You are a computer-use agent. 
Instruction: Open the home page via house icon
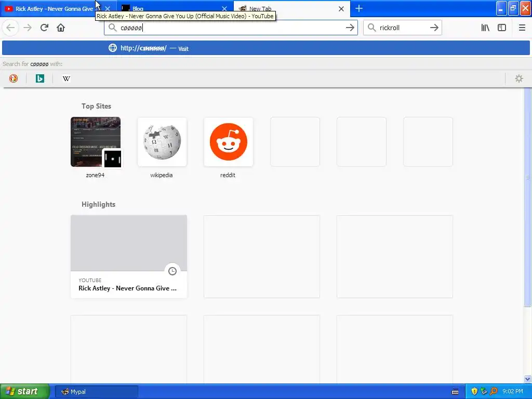pyautogui.click(x=61, y=28)
